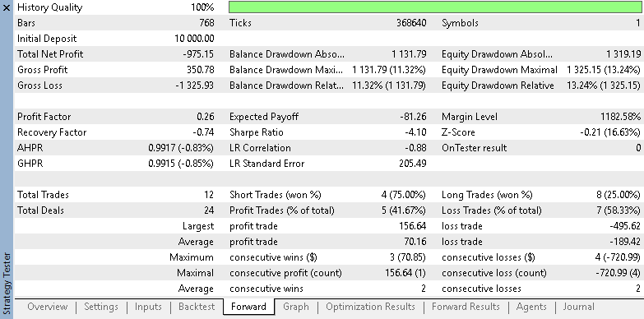Select Gross Profit value 350.78
This screenshot has width=644, height=319.
point(201,70)
